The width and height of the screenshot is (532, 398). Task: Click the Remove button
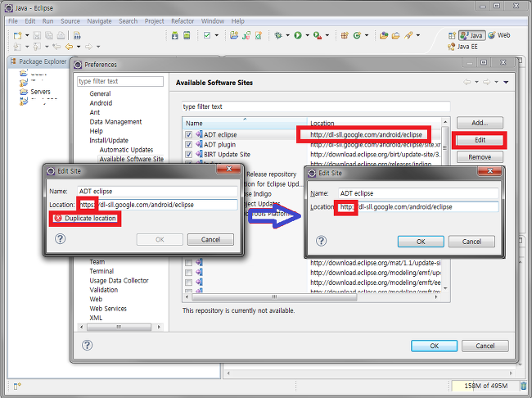[480, 157]
